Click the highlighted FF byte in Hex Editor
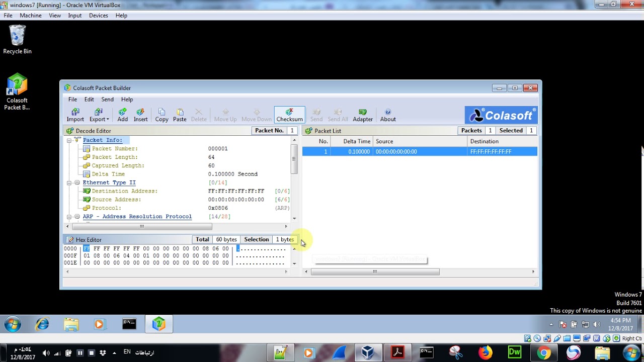 87,249
